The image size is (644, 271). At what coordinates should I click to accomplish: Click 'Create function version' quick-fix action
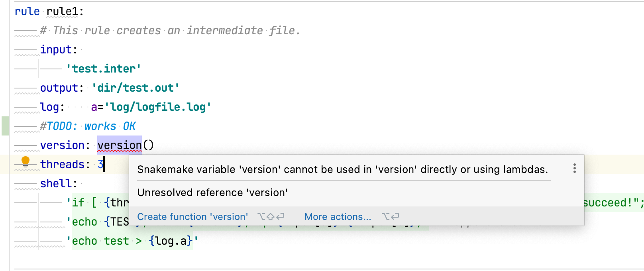click(192, 216)
